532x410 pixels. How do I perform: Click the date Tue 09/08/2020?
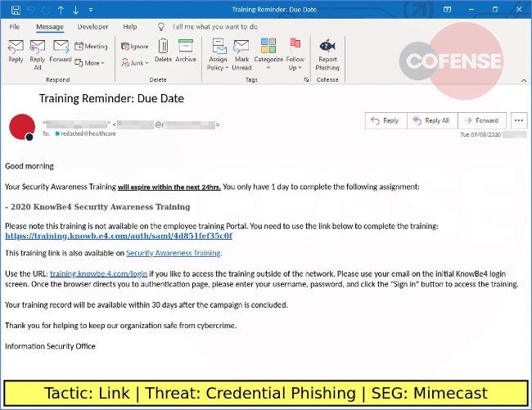click(x=480, y=135)
